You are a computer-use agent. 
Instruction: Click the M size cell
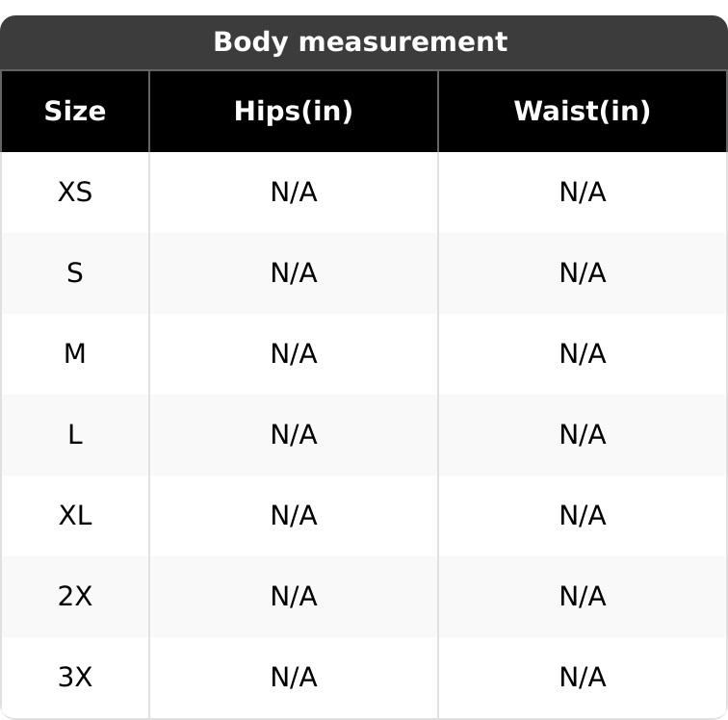(x=75, y=354)
